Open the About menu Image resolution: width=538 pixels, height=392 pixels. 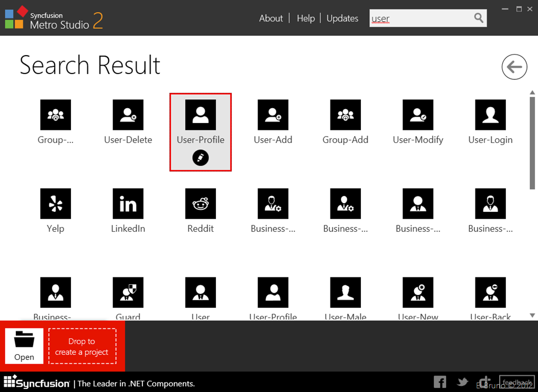coord(271,18)
